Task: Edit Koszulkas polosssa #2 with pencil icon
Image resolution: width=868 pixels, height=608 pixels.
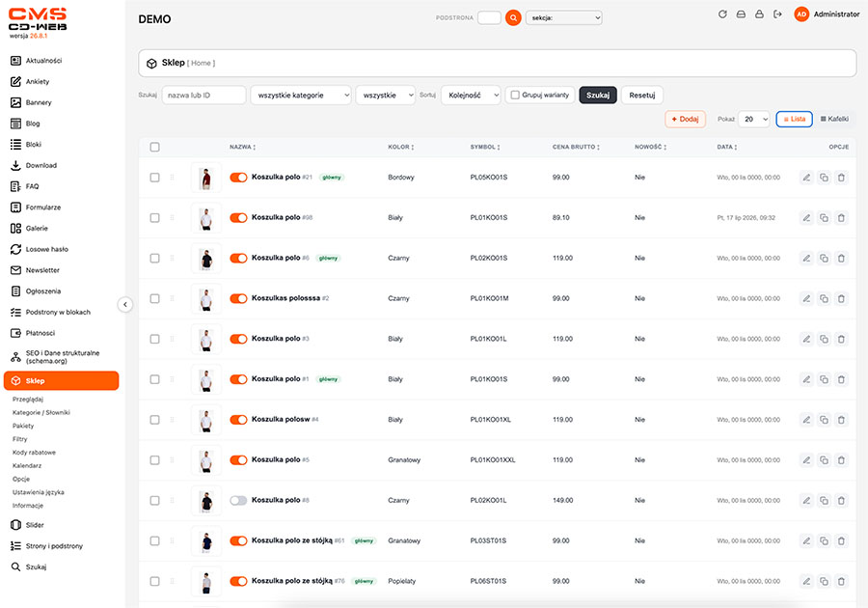Action: click(x=806, y=299)
